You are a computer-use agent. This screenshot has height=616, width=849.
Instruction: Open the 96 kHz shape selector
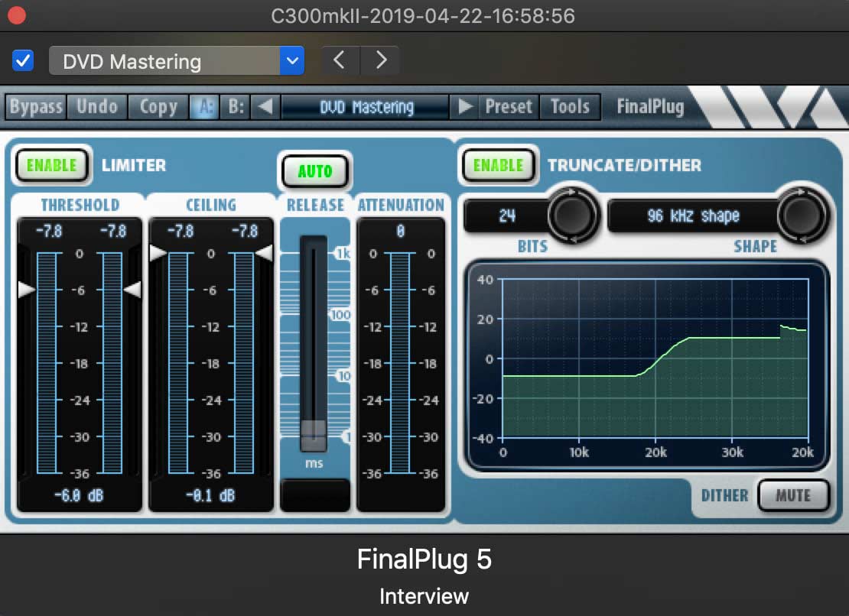click(x=693, y=216)
